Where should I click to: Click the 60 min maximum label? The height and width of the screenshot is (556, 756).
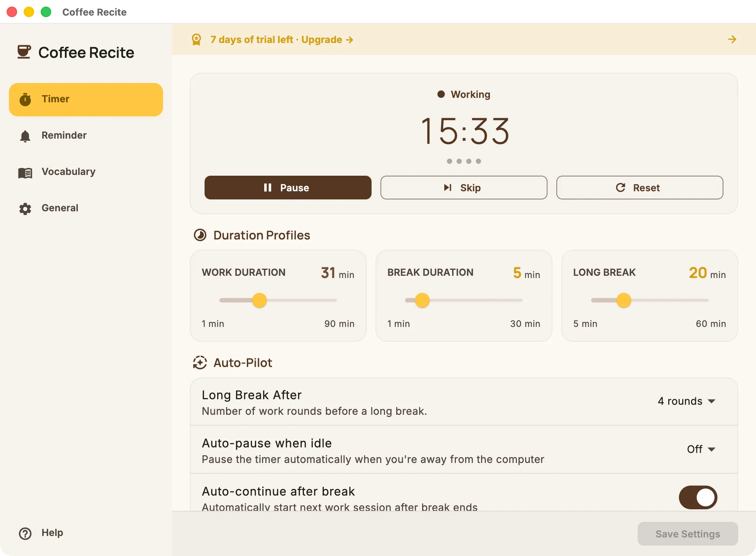pyautogui.click(x=711, y=324)
